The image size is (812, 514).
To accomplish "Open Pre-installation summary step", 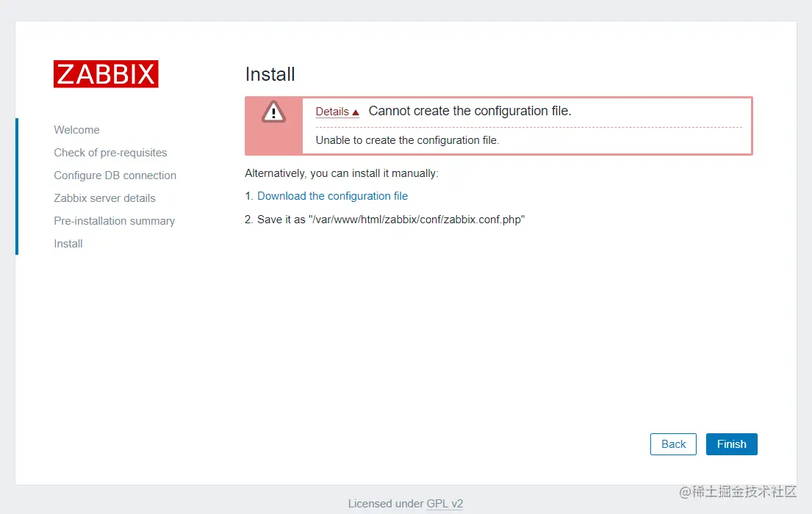I will pos(115,221).
